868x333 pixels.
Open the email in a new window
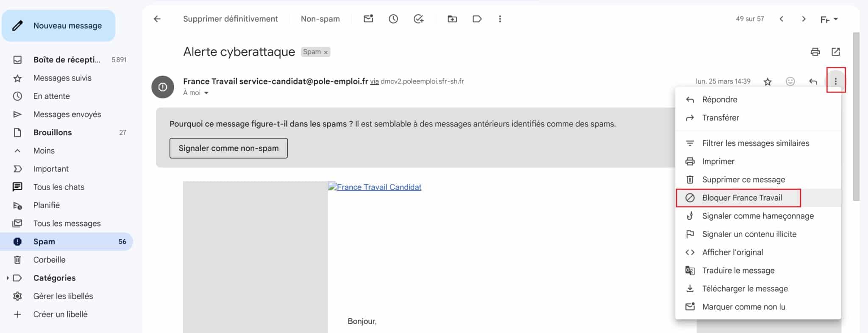coord(836,52)
